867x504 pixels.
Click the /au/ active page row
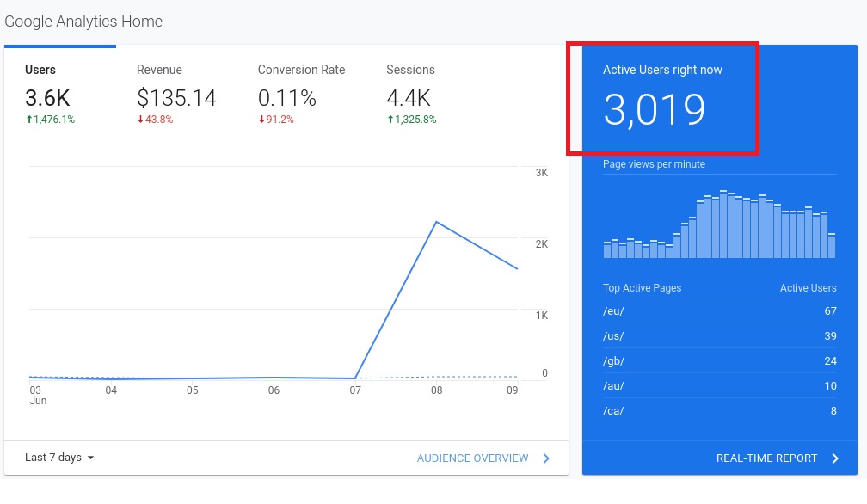tap(719, 385)
